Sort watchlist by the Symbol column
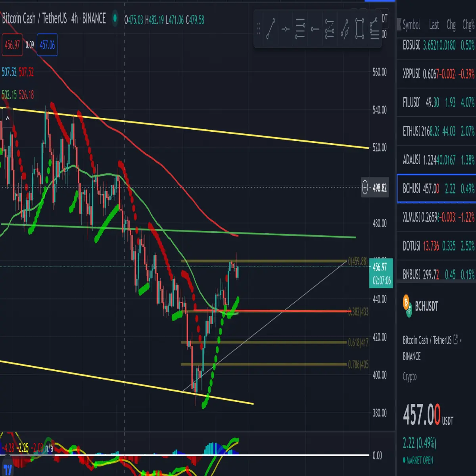The width and height of the screenshot is (476, 476). click(411, 25)
